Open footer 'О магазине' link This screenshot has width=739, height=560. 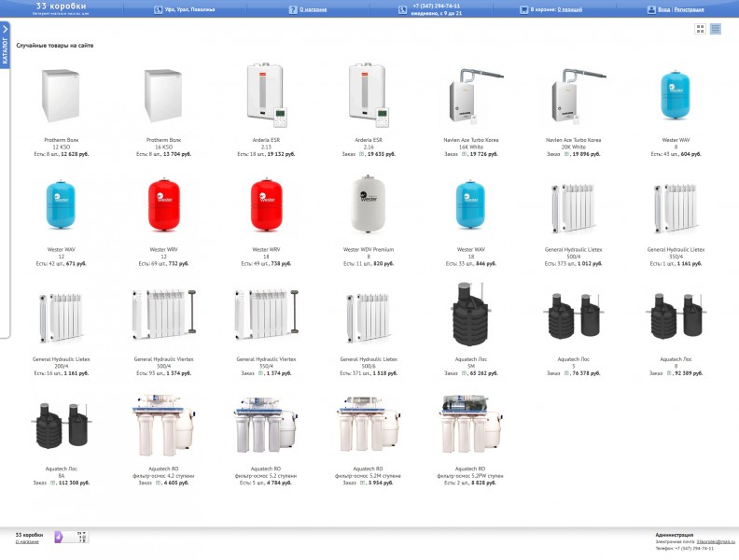(27, 542)
